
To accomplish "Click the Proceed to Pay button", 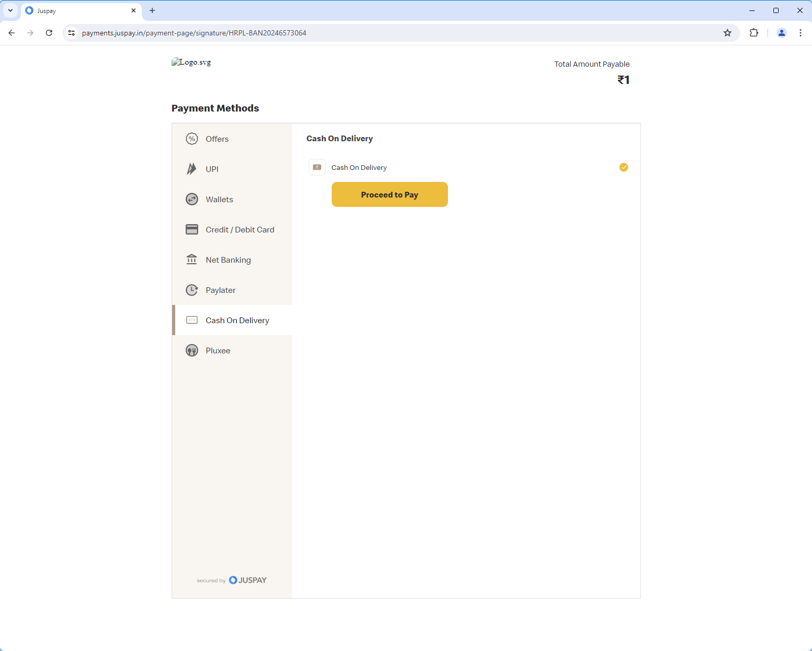I will (x=390, y=194).
